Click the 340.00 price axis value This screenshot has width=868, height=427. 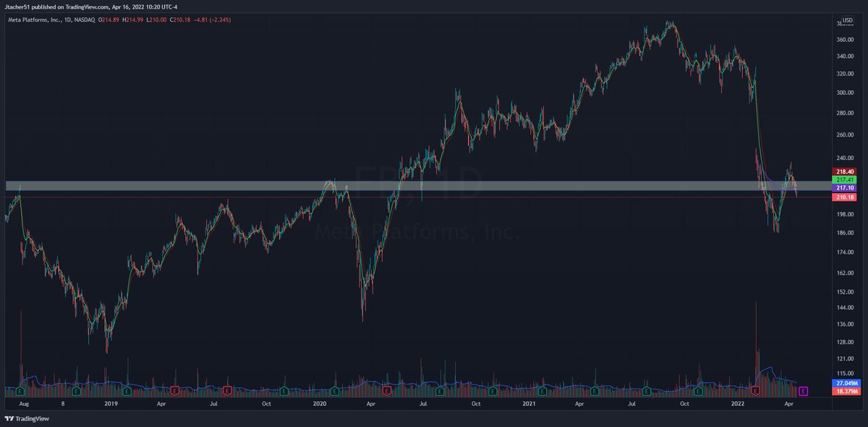click(x=846, y=55)
